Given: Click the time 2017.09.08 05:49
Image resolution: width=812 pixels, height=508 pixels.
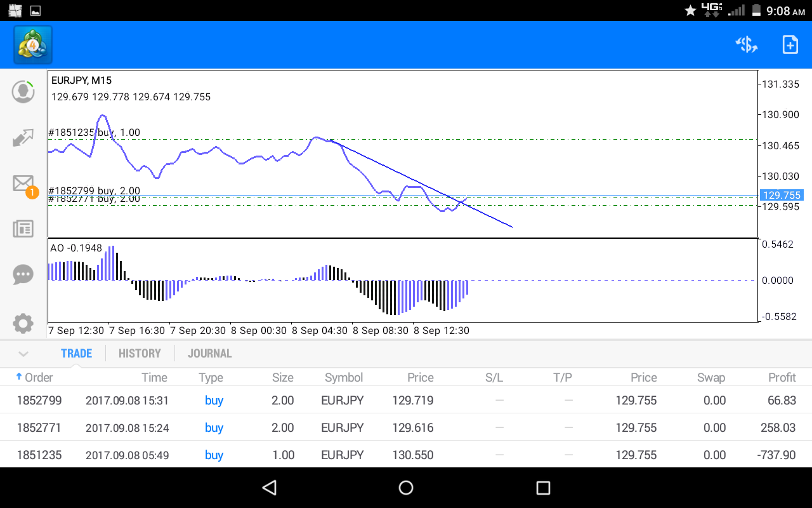Looking at the screenshot, I should point(128,455).
